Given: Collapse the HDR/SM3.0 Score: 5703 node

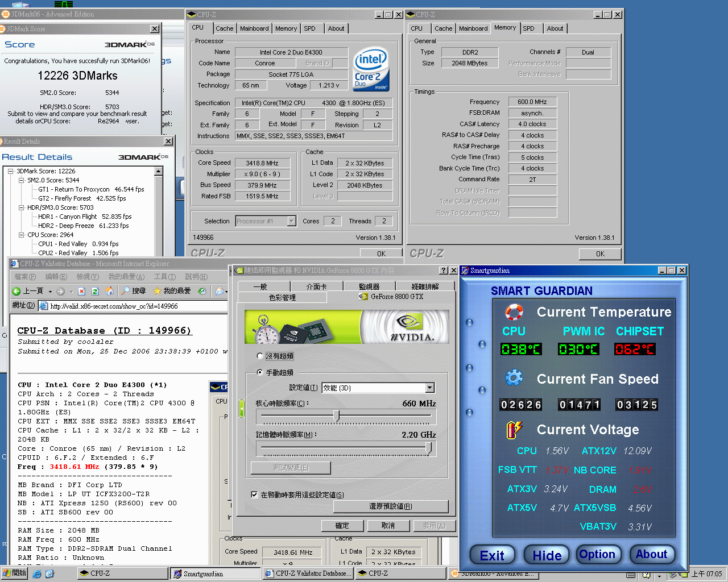Looking at the screenshot, I should pos(22,207).
